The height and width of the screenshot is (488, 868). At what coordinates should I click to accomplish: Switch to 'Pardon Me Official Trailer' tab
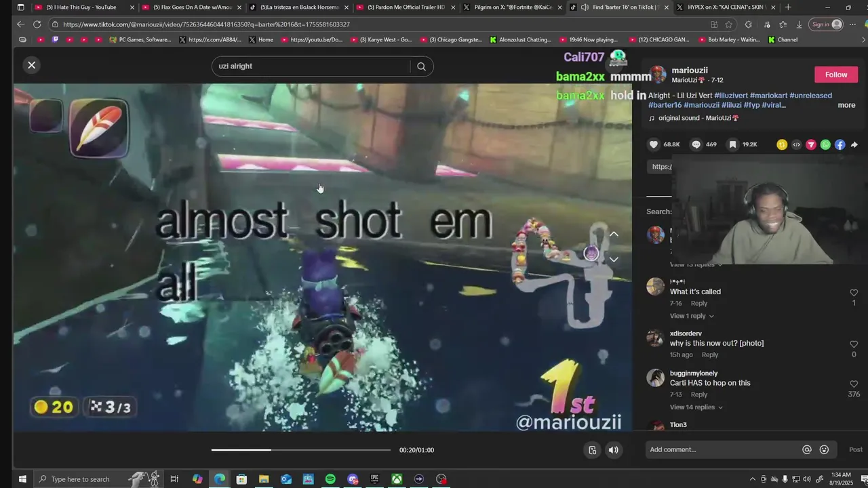click(x=406, y=7)
